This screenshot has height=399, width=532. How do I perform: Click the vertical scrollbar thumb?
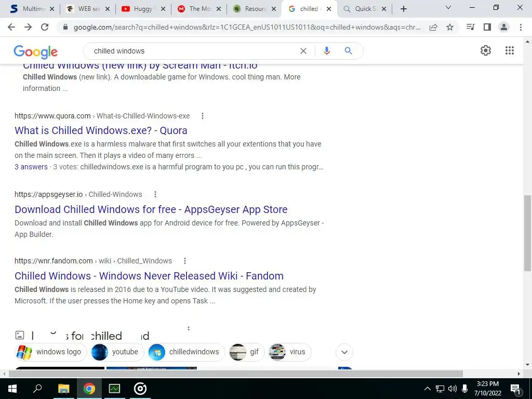[527, 233]
